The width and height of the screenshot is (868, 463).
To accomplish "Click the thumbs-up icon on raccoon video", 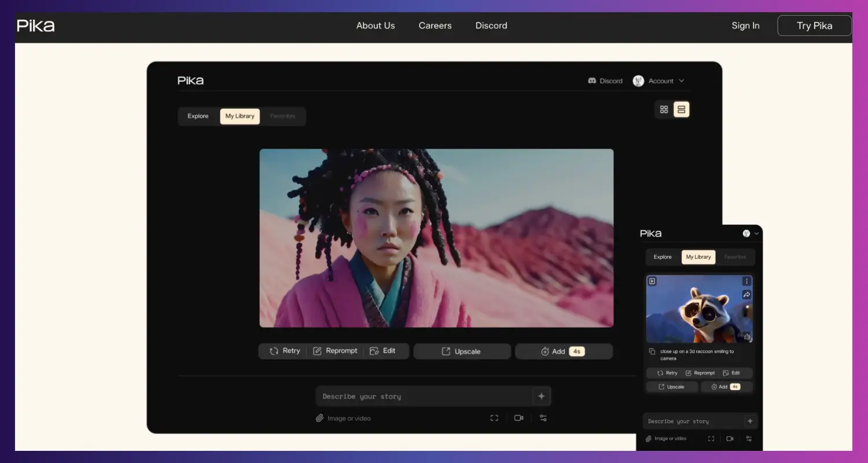I will point(746,336).
